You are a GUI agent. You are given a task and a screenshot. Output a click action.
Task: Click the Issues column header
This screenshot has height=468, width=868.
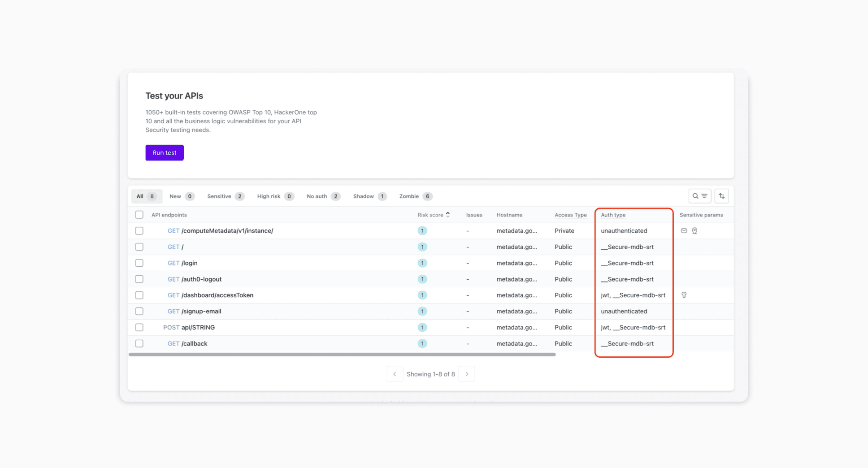click(474, 215)
